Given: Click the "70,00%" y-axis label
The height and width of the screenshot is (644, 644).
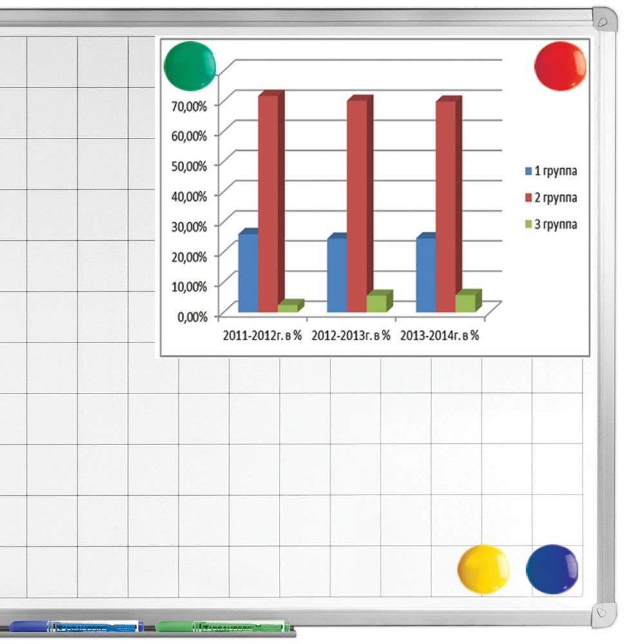Looking at the screenshot, I should coord(191,106).
